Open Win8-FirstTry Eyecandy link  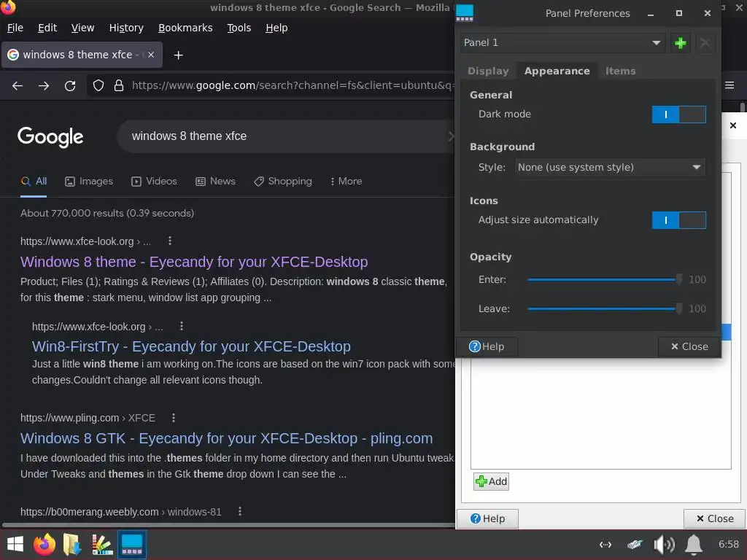pos(191,346)
